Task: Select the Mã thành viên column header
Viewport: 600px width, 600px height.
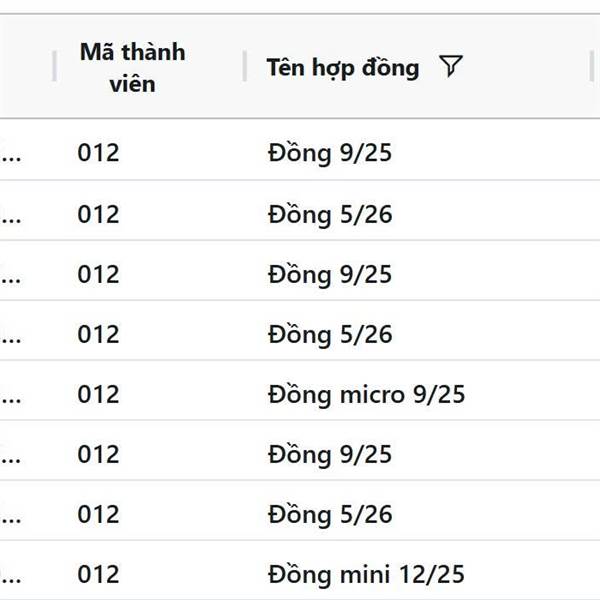Action: pos(132,68)
